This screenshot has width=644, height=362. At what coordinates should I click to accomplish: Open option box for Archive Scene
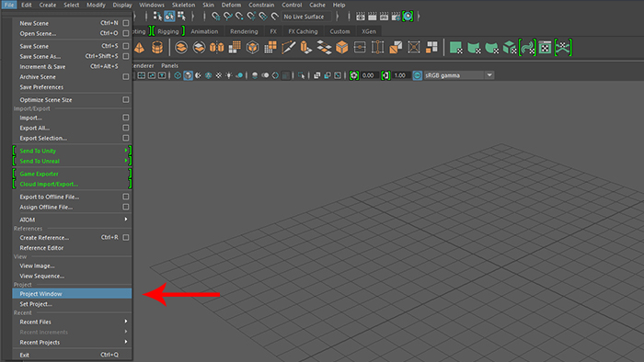[x=126, y=76]
